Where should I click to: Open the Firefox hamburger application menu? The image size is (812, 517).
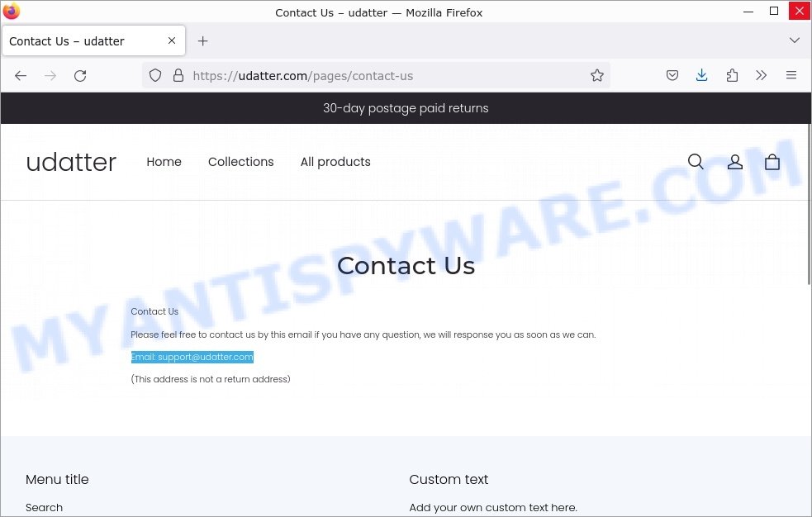pos(791,75)
